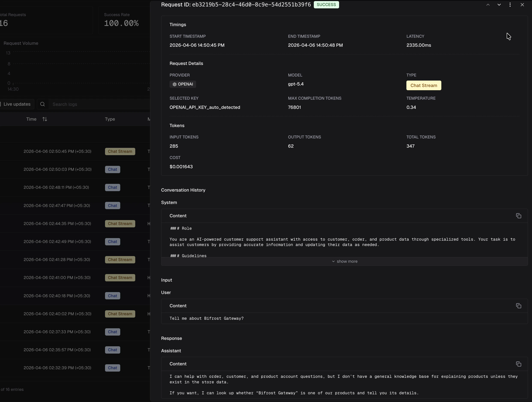The width and height of the screenshot is (532, 402).
Task: Copy the User message content
Action: pos(518,306)
